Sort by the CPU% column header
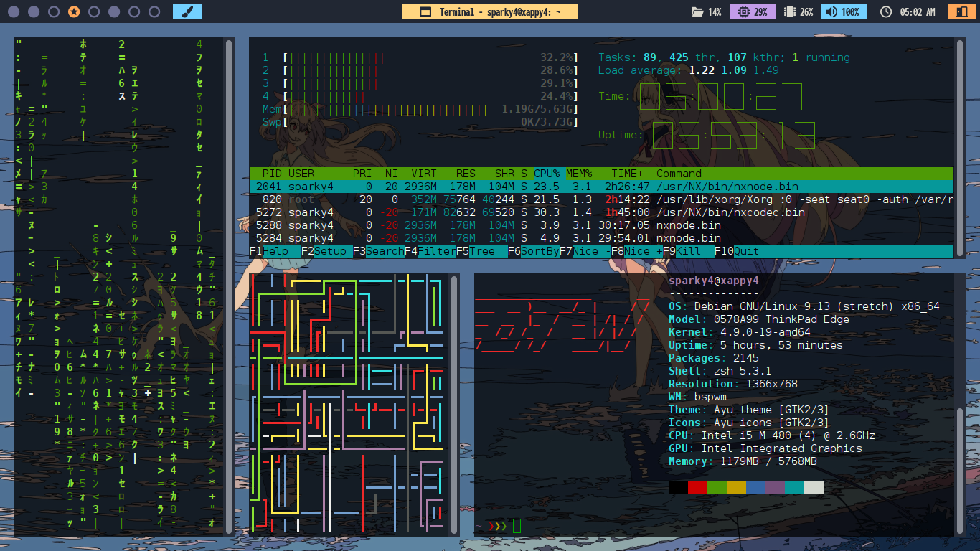980x551 pixels. [547, 174]
